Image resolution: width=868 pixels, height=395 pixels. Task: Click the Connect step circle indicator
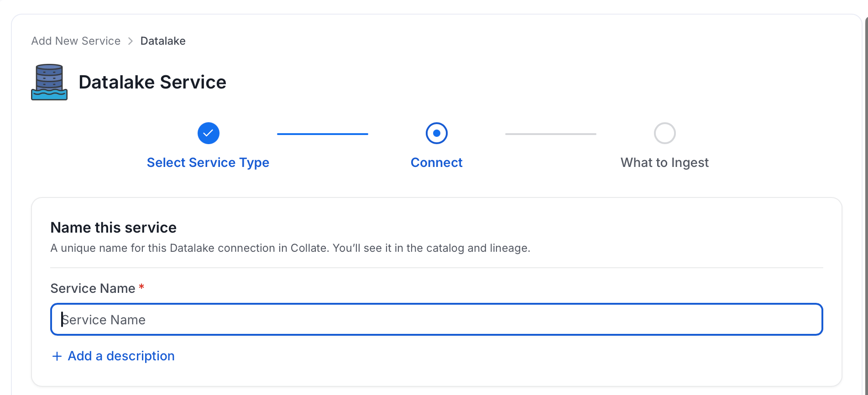tap(437, 133)
